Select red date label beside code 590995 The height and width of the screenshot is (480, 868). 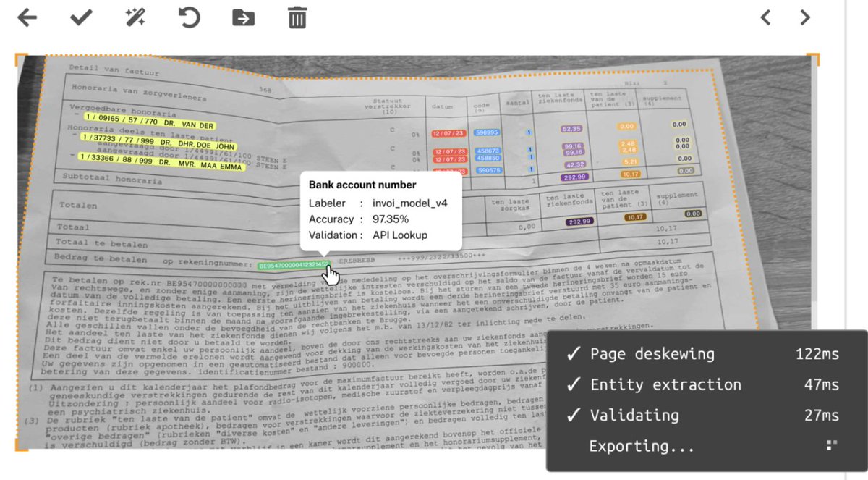(x=449, y=133)
